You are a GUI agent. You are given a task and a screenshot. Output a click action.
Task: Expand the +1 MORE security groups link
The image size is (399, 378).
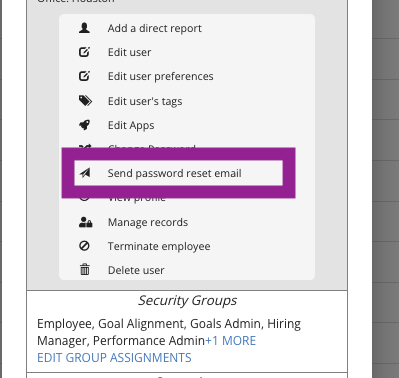point(231,341)
